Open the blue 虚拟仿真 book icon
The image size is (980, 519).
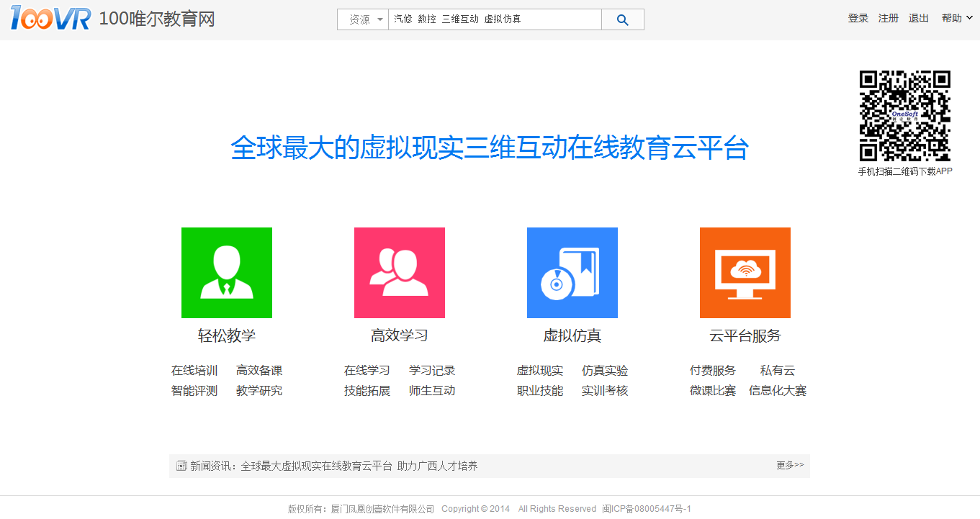(x=572, y=273)
